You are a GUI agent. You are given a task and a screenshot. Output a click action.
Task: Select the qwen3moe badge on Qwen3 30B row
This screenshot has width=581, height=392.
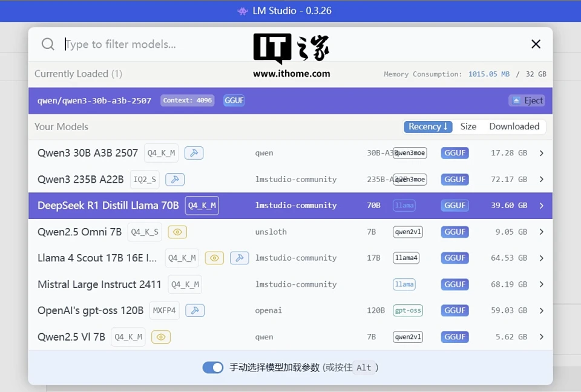(x=410, y=152)
